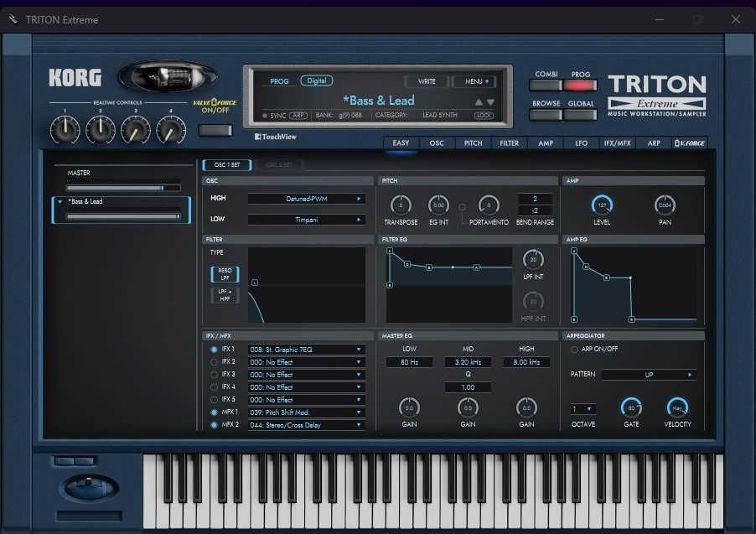The width and height of the screenshot is (756, 534).
Task: Toggle IFX 3 effect on/off
Action: coord(214,375)
